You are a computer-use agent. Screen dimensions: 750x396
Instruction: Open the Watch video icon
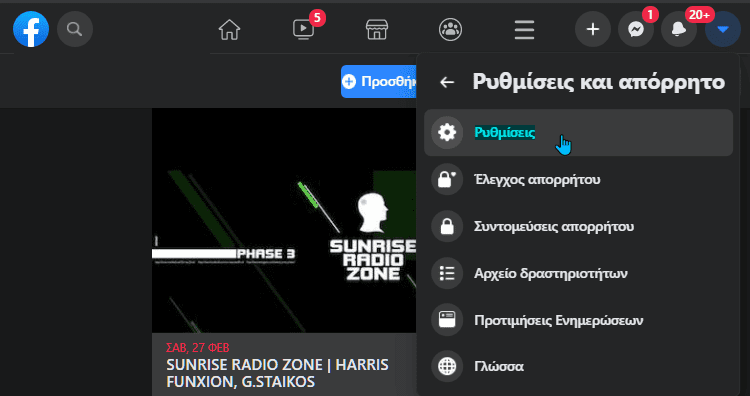click(303, 30)
